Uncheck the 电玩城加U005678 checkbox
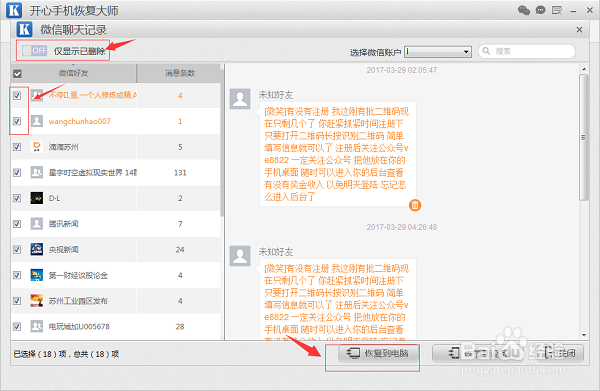Screen dimensions: 600x391 [x=17, y=326]
